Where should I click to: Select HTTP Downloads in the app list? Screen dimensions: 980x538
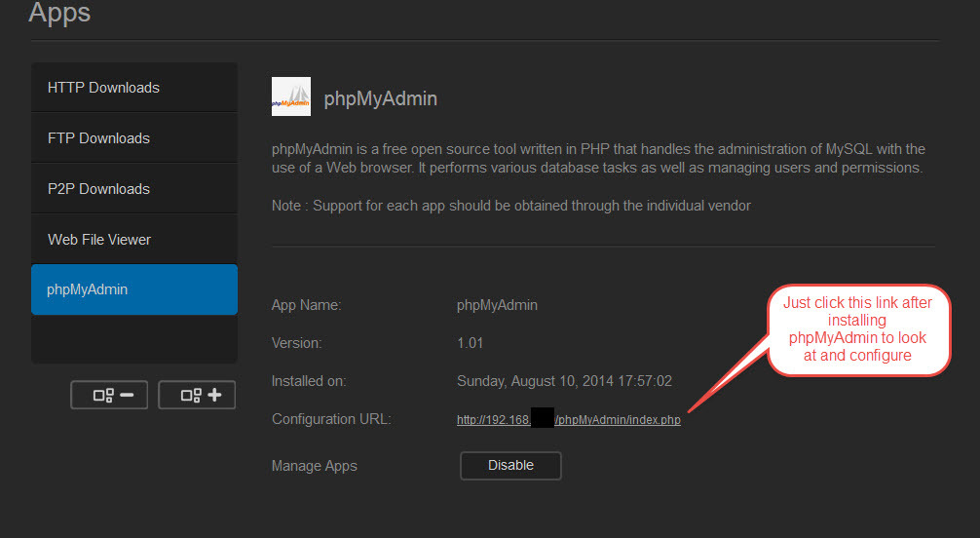pyautogui.click(x=134, y=88)
